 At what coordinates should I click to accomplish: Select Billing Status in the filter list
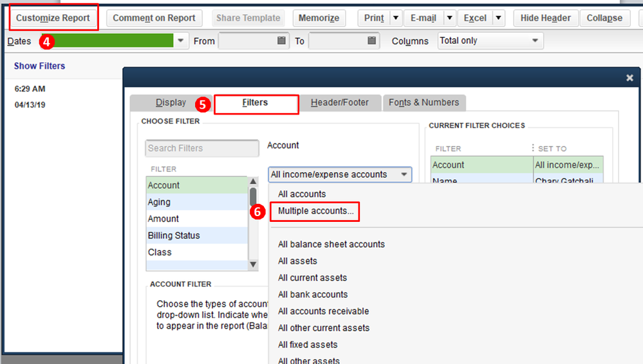(x=197, y=235)
